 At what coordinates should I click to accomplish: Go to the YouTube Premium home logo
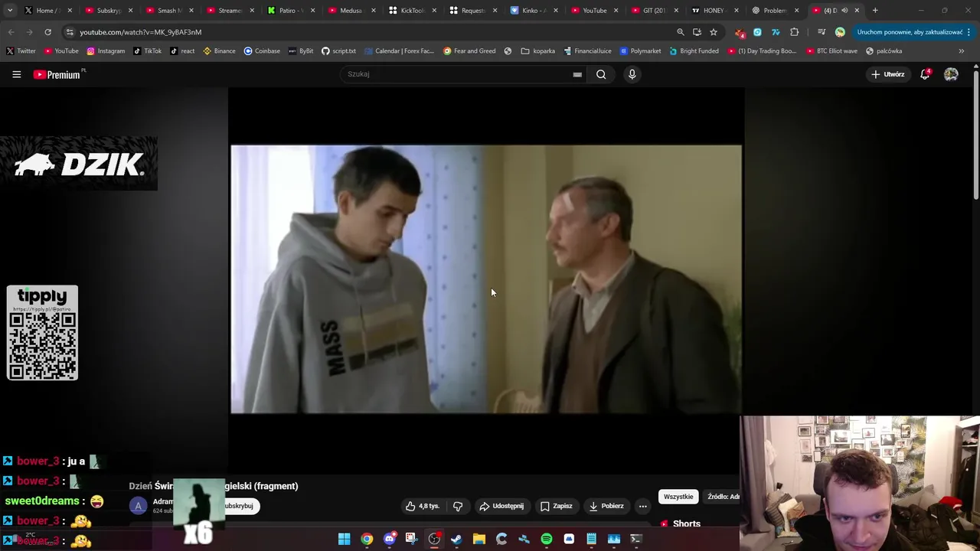tap(57, 74)
